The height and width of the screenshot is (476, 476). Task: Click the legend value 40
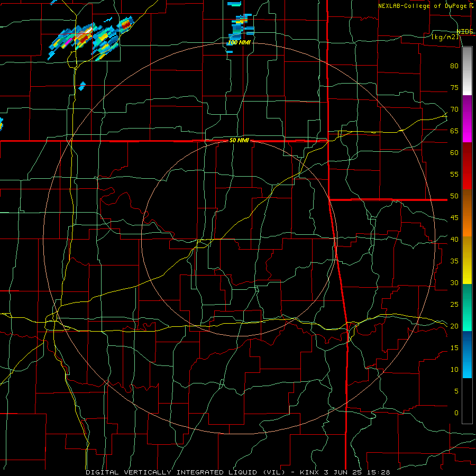pos(454,239)
